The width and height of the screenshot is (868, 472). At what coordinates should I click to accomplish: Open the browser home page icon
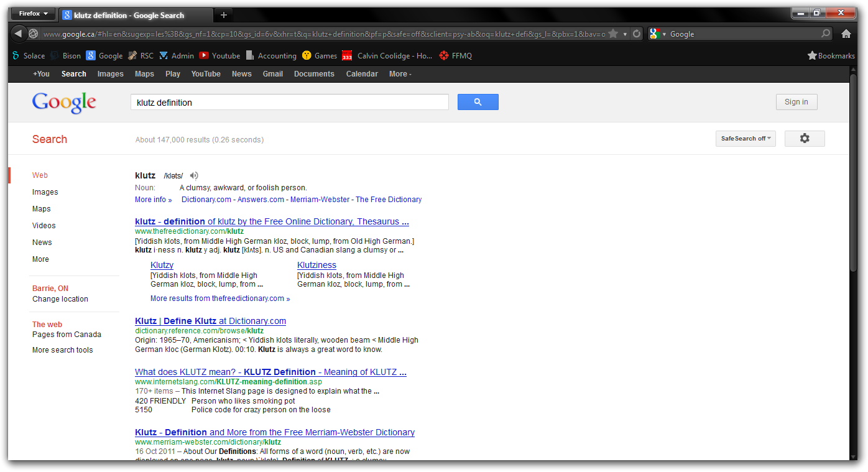(x=846, y=34)
